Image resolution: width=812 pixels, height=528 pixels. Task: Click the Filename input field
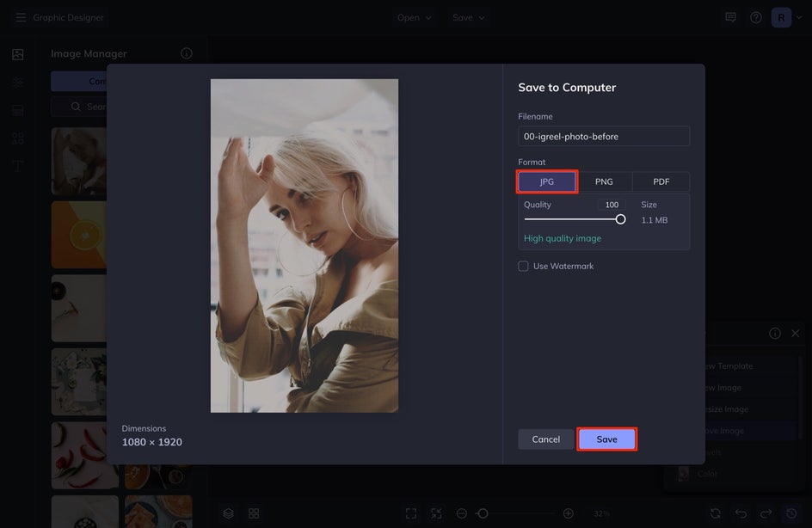604,136
